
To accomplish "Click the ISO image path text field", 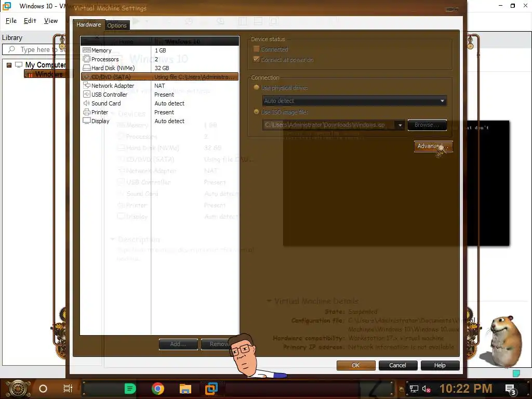I will tap(329, 125).
